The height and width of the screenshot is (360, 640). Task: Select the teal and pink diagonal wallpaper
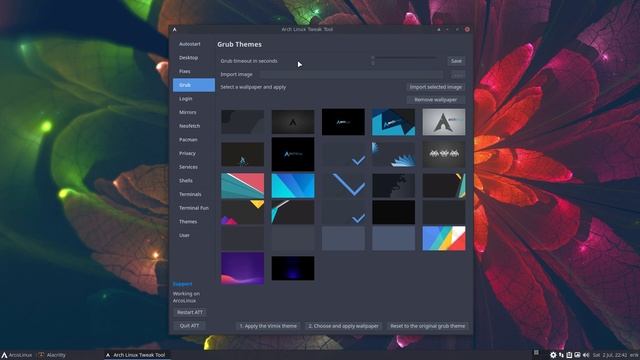click(242, 186)
